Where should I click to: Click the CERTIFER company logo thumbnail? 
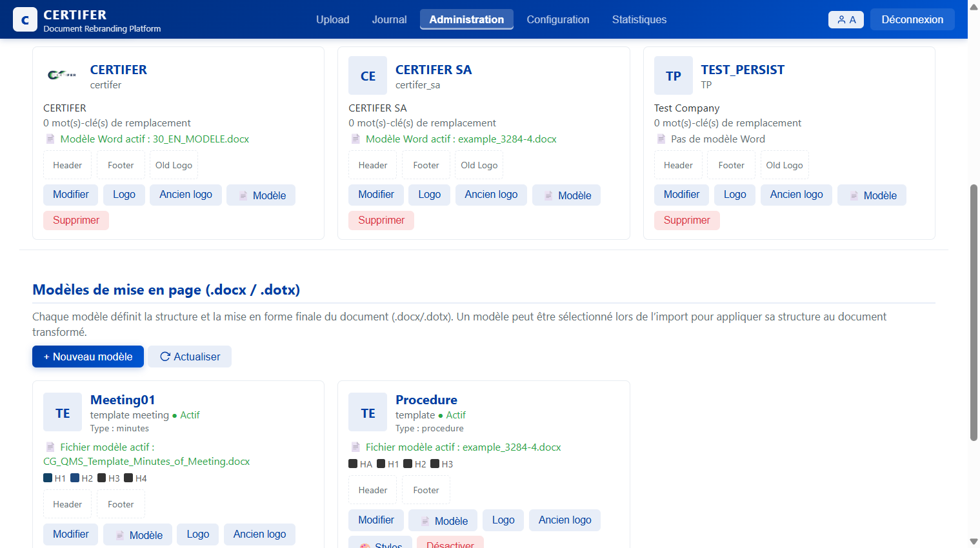point(62,75)
